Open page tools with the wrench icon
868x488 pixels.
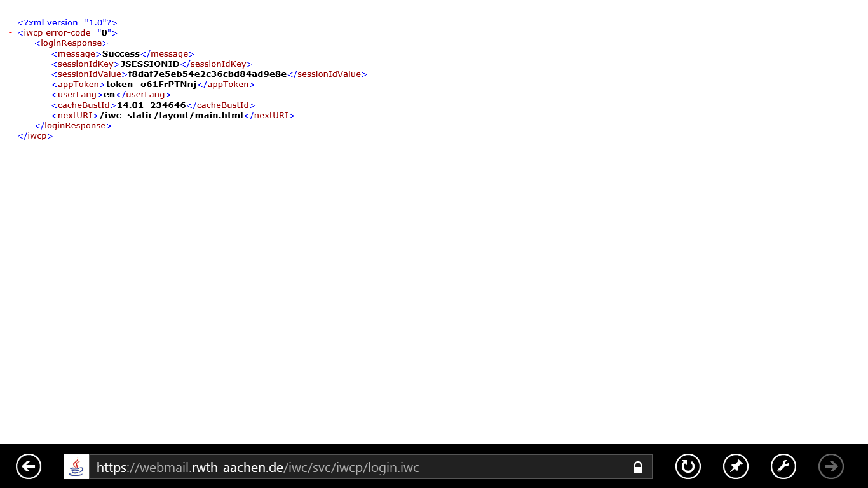click(x=783, y=466)
